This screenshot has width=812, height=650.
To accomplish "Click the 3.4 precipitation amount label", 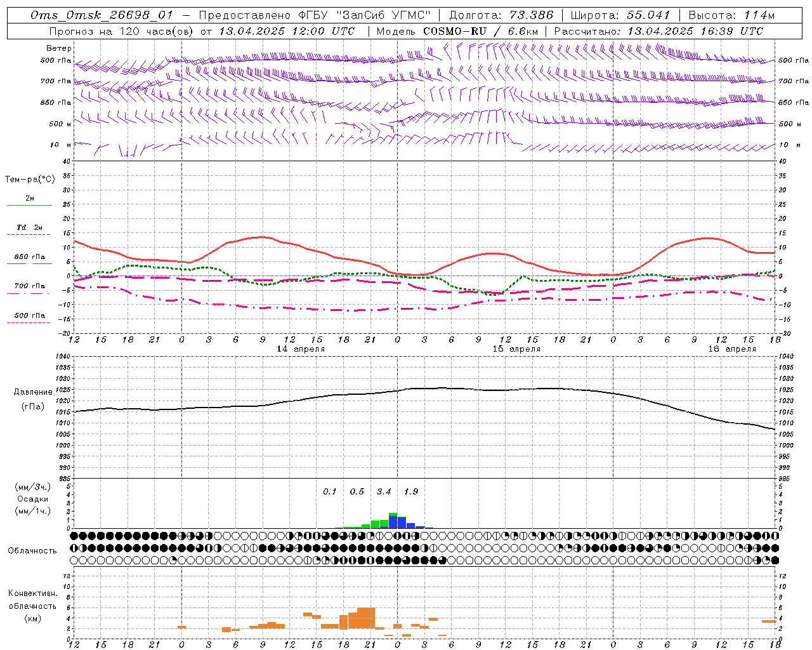I will (x=384, y=491).
